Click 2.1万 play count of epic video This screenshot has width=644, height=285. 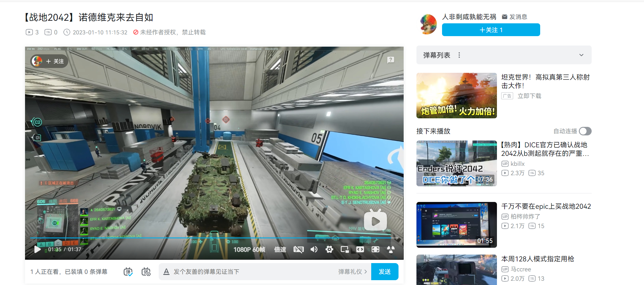(517, 226)
